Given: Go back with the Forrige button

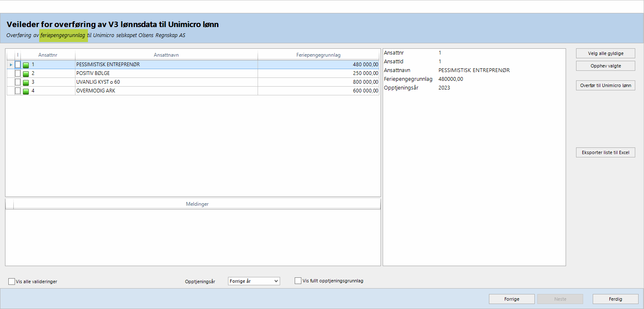Looking at the screenshot, I should [511, 299].
